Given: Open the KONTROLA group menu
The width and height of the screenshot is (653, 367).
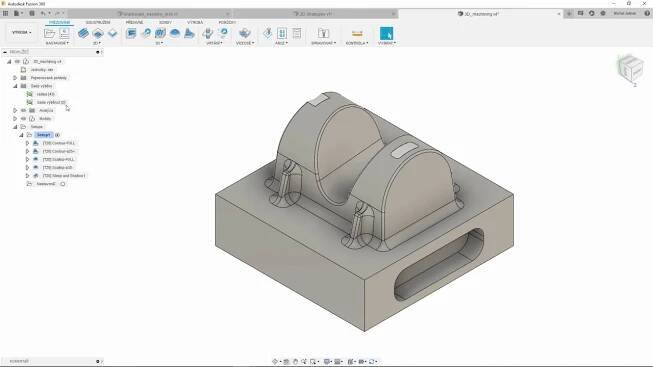Looking at the screenshot, I should click(x=357, y=43).
